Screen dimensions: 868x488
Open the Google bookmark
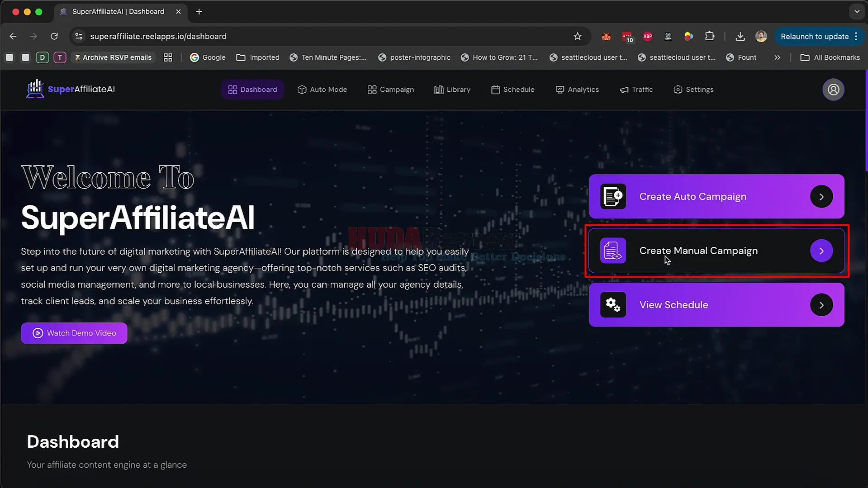pyautogui.click(x=208, y=57)
